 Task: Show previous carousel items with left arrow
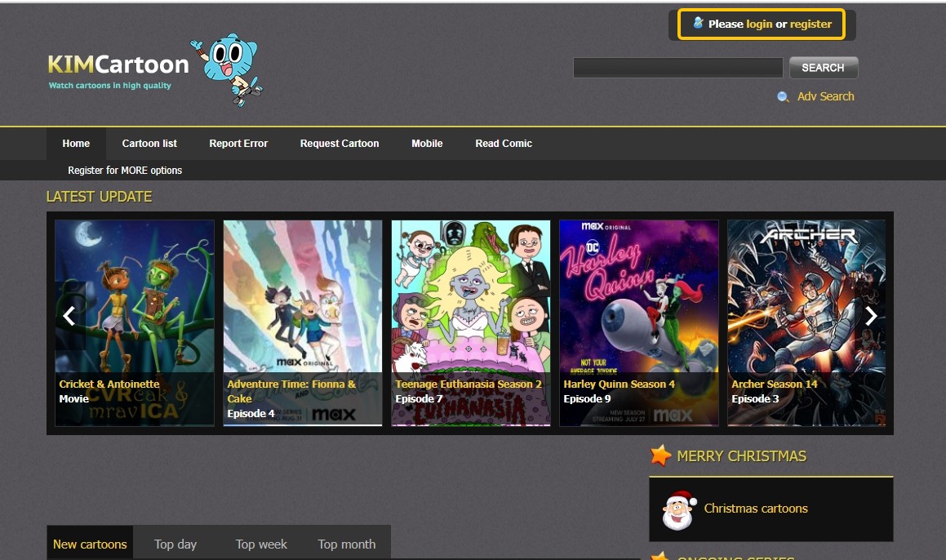pyautogui.click(x=69, y=316)
